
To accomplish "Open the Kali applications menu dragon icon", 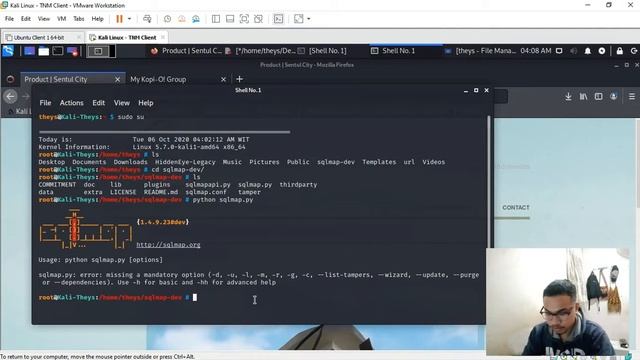I will [x=8, y=51].
